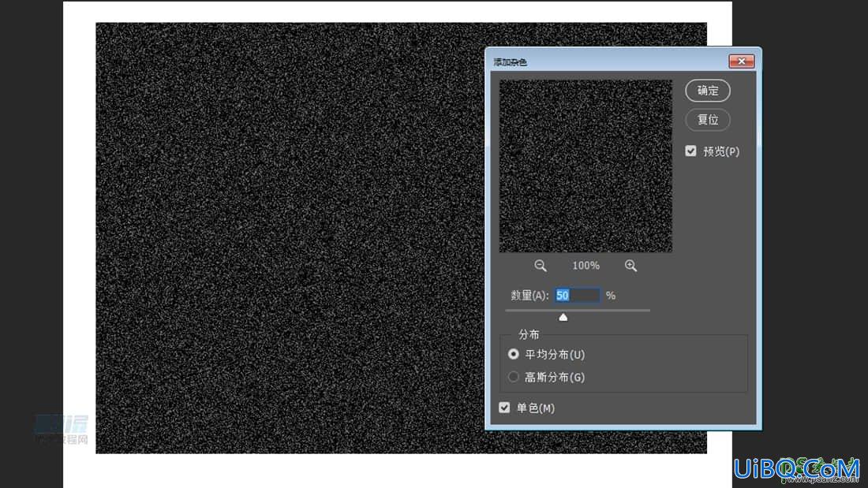Click the 100% zoom level text
The image size is (868, 488).
click(x=586, y=266)
